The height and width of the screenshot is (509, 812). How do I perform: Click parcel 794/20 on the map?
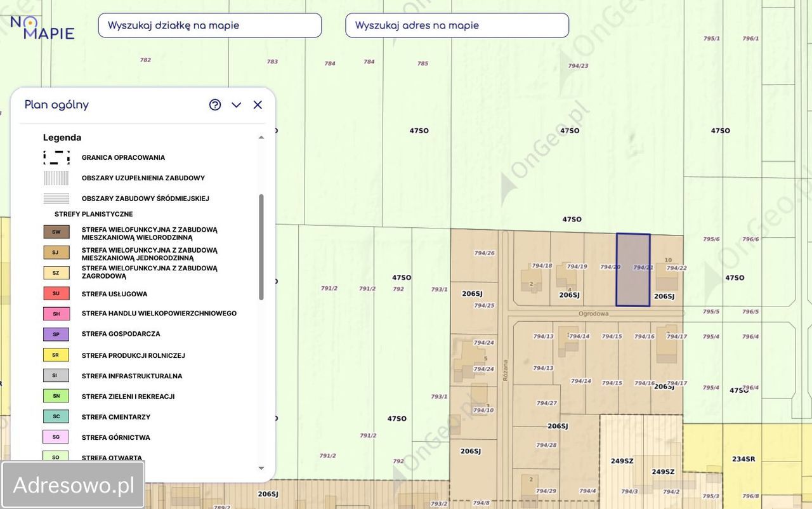pyautogui.click(x=600, y=270)
